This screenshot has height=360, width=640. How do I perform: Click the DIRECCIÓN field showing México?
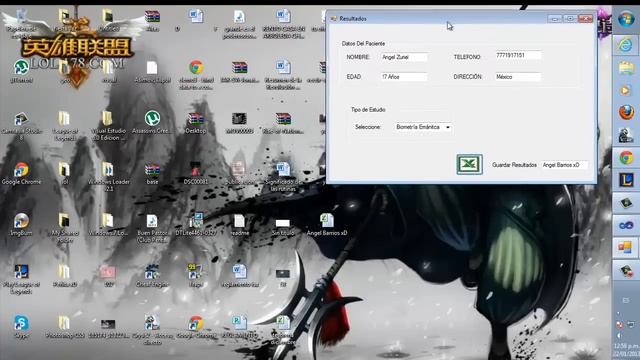tap(518, 77)
